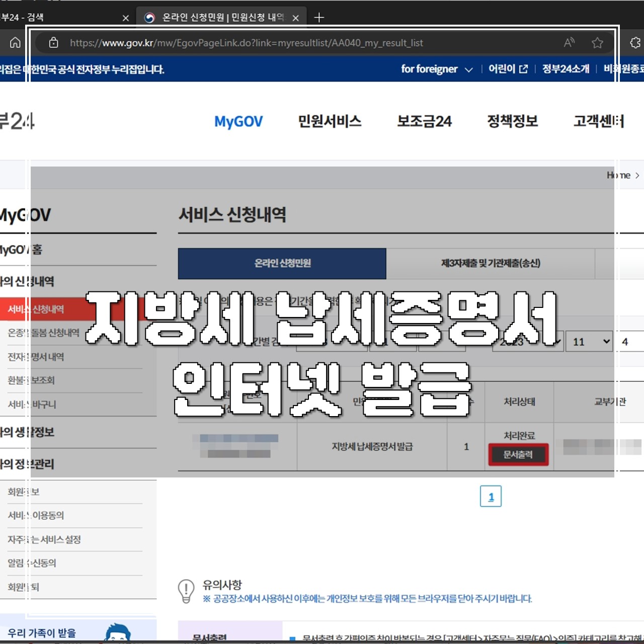
Task: Close the 검색 browser tab
Action: point(126,18)
